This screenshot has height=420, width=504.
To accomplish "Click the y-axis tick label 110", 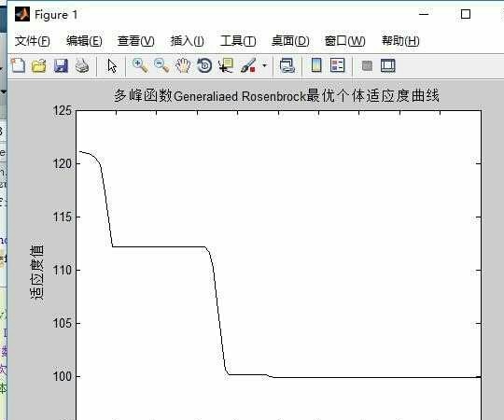I will (x=63, y=270).
